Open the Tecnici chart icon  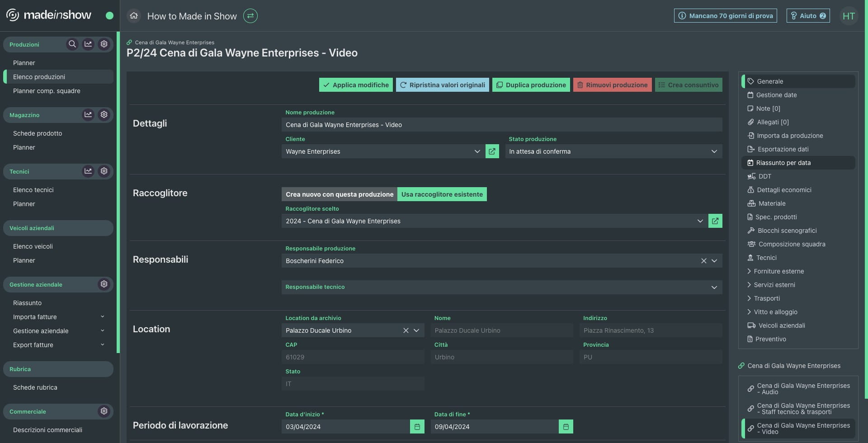[88, 171]
